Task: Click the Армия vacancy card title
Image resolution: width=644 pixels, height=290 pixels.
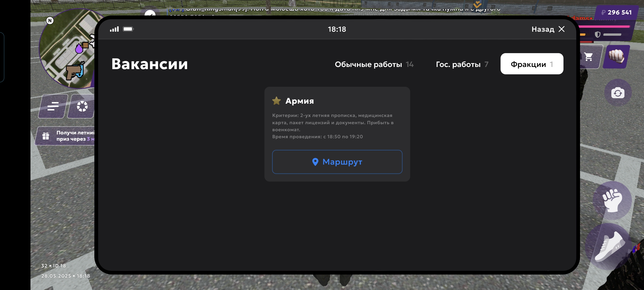Action: [x=299, y=101]
